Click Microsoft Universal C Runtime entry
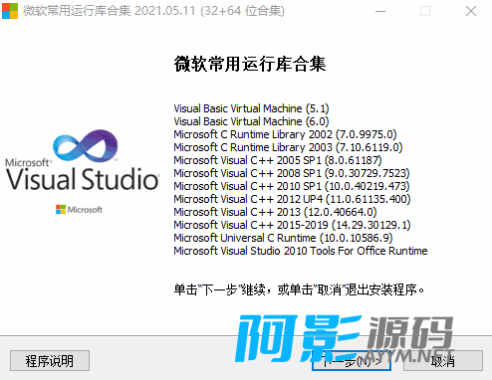Viewport: 492px width, 380px height. tap(283, 238)
